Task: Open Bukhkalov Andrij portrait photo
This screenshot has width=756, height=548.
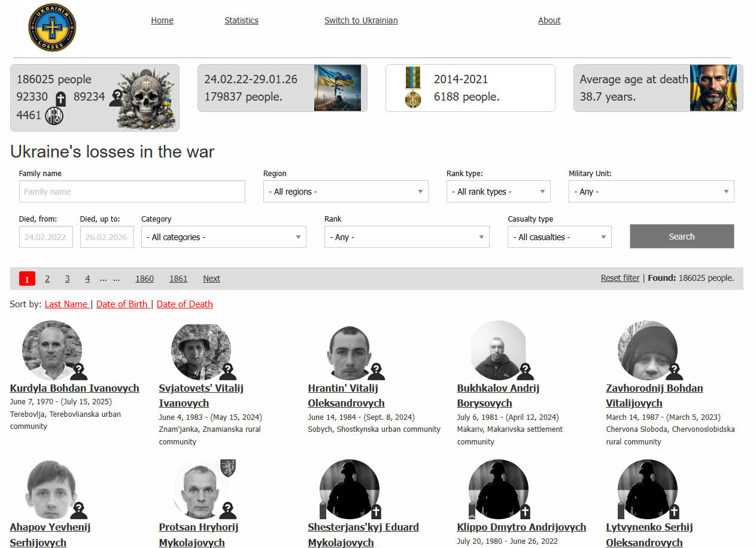Action: tap(499, 350)
